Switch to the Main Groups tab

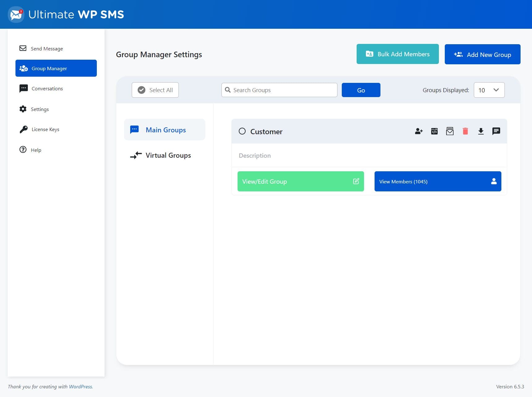pos(165,130)
